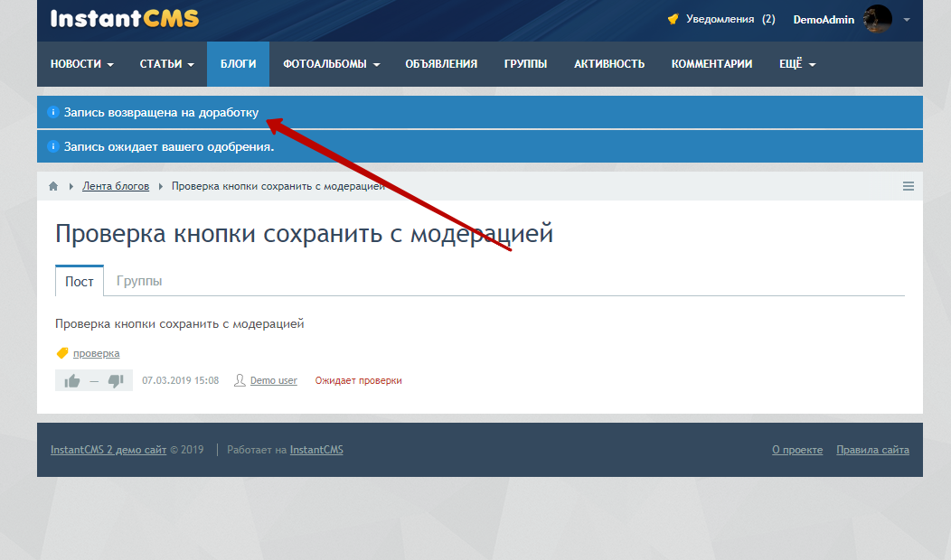Click the info icon on the rework notice banner
Viewport: 951px width, 560px height.
pos(52,111)
